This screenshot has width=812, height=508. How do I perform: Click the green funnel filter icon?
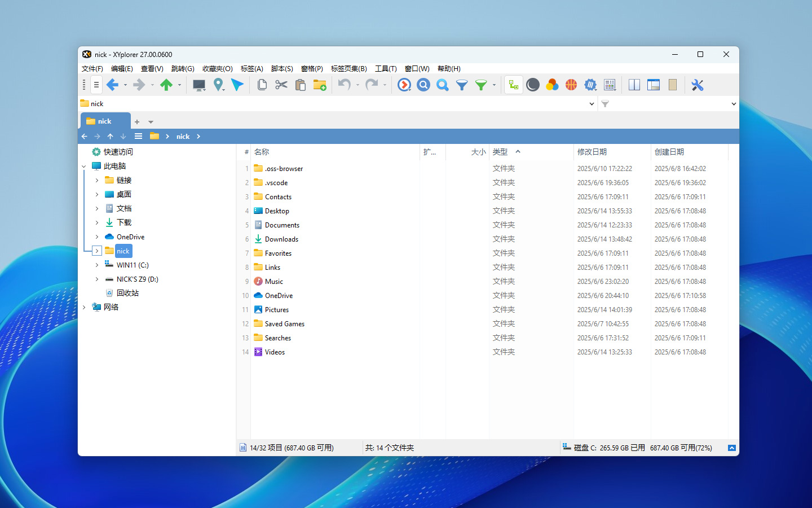pos(481,85)
